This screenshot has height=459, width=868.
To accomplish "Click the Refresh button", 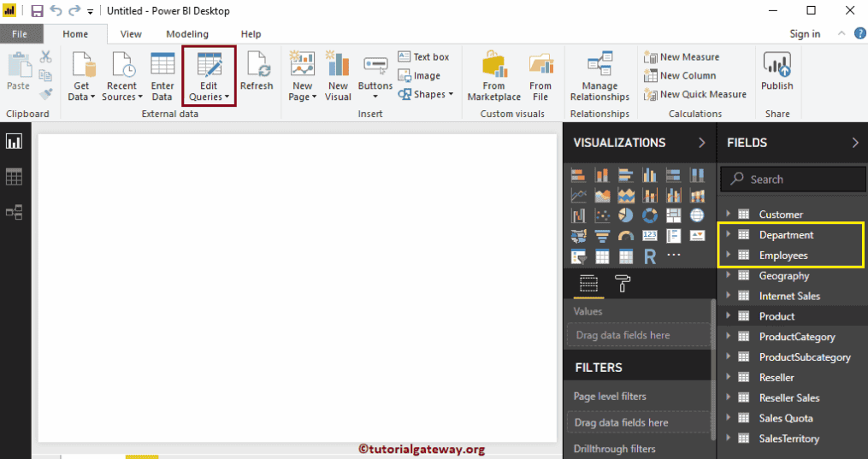I will pyautogui.click(x=257, y=71).
